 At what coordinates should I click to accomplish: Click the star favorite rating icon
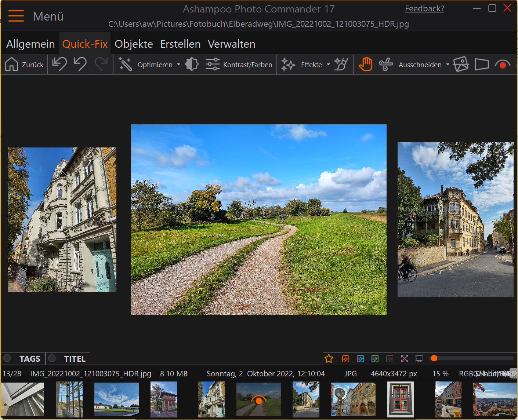[x=329, y=358]
